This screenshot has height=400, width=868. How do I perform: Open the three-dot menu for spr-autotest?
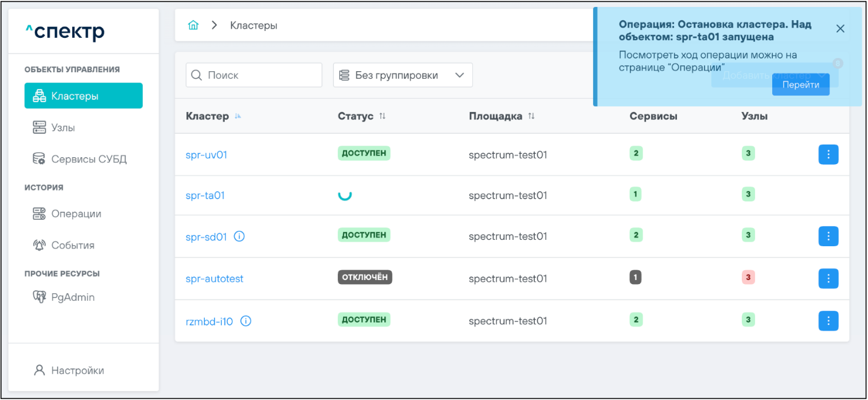pyautogui.click(x=828, y=278)
